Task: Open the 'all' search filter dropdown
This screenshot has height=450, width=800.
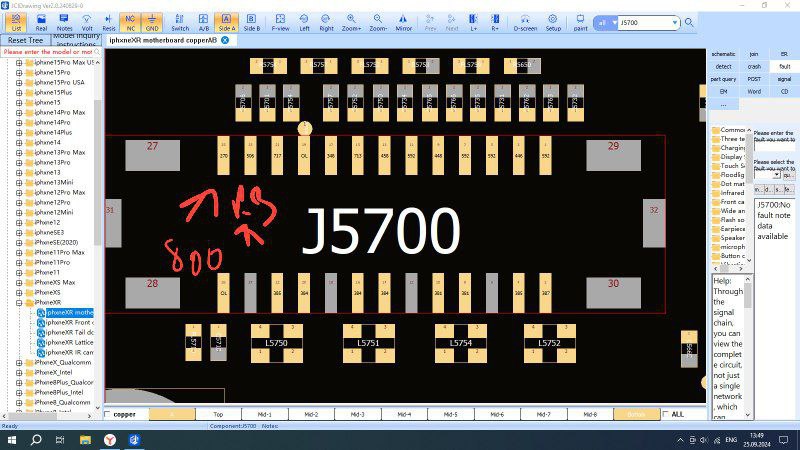Action: [x=606, y=23]
